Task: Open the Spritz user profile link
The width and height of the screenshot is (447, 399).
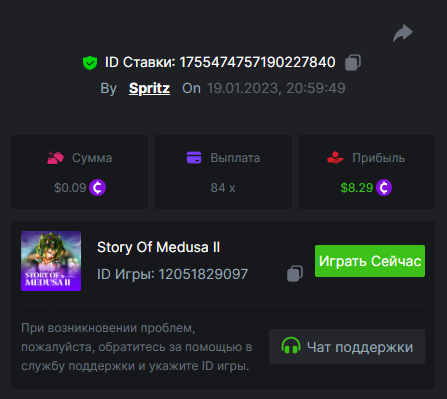Action: (149, 88)
